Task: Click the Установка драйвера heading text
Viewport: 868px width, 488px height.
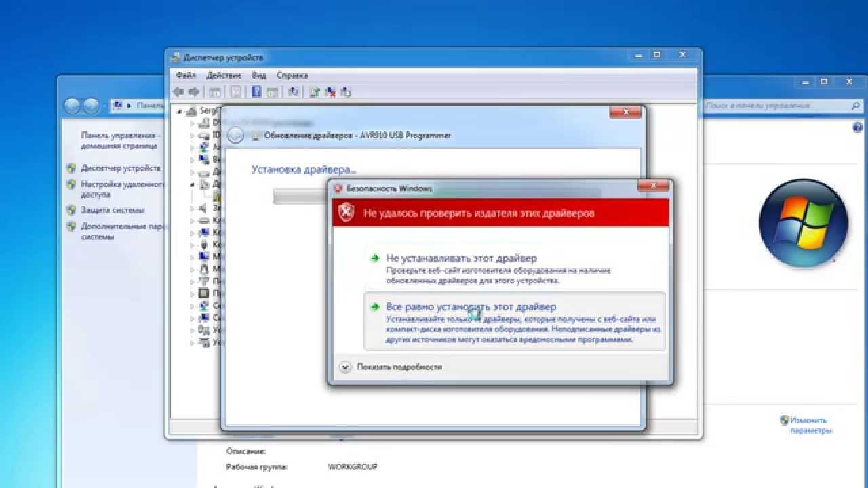Action: 303,169
